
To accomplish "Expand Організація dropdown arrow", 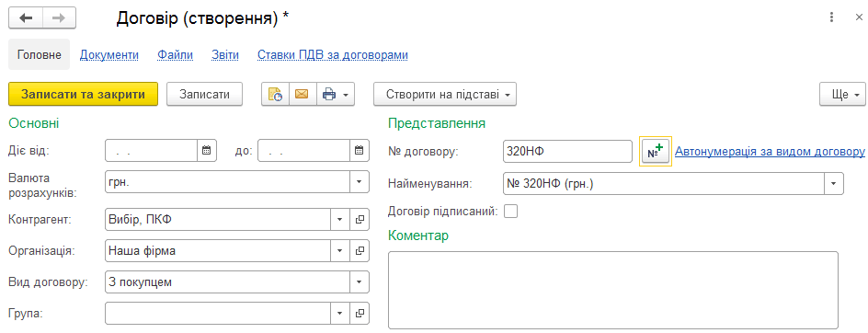I will pos(340,251).
